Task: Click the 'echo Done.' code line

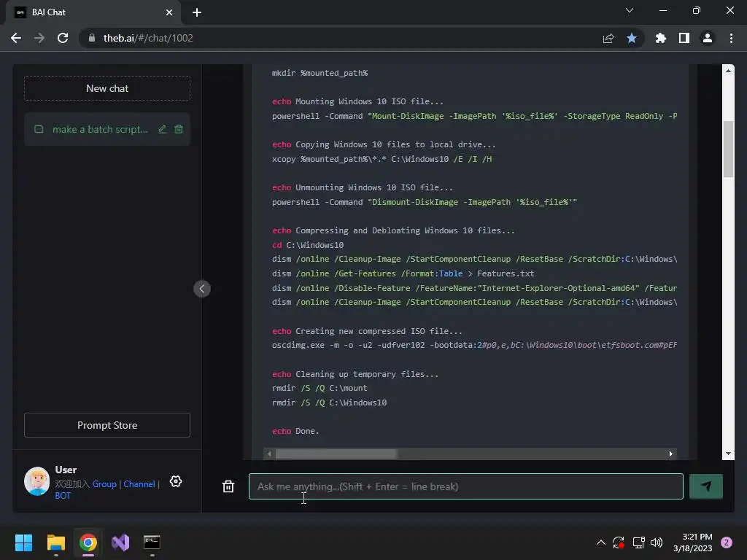Action: coord(295,431)
